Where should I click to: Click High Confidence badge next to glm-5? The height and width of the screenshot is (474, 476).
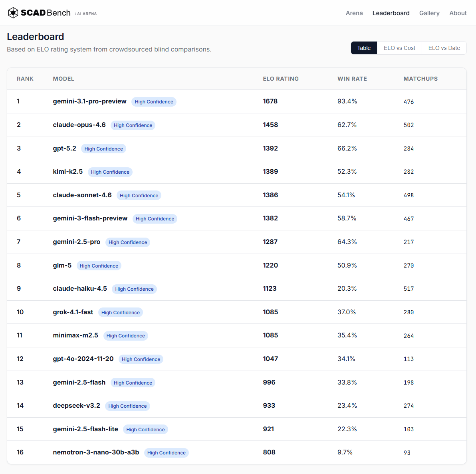99,266
